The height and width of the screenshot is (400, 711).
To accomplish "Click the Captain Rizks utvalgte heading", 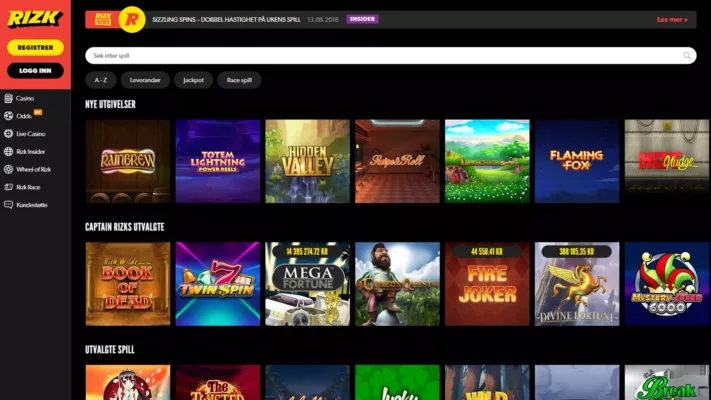I will pyautogui.click(x=125, y=227).
